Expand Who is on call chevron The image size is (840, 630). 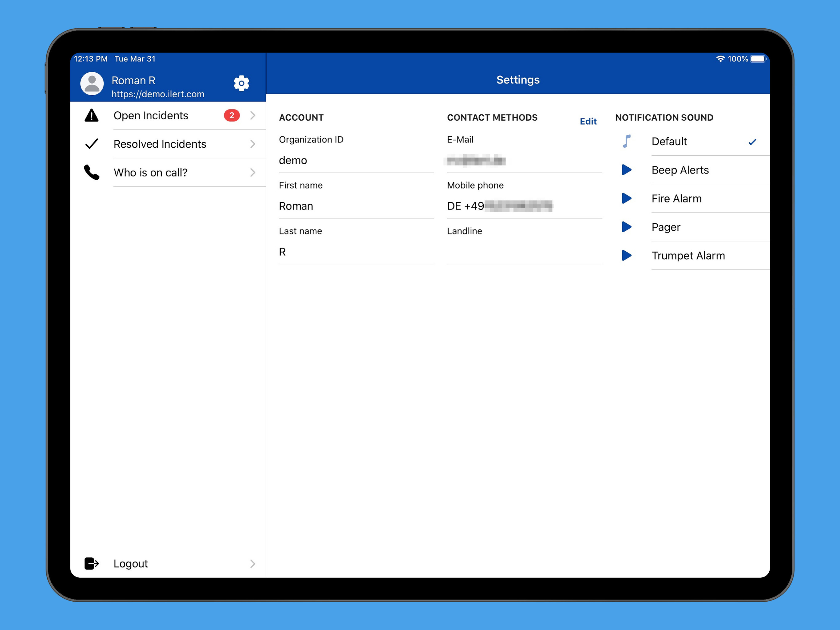253,172
